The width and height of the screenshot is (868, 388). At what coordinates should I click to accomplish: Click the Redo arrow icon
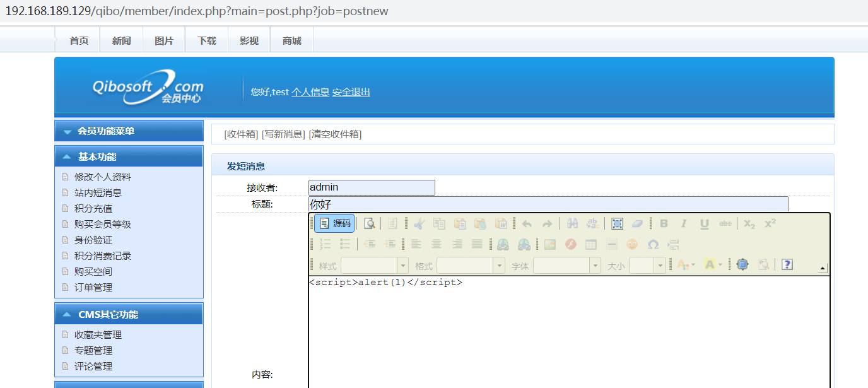(548, 223)
